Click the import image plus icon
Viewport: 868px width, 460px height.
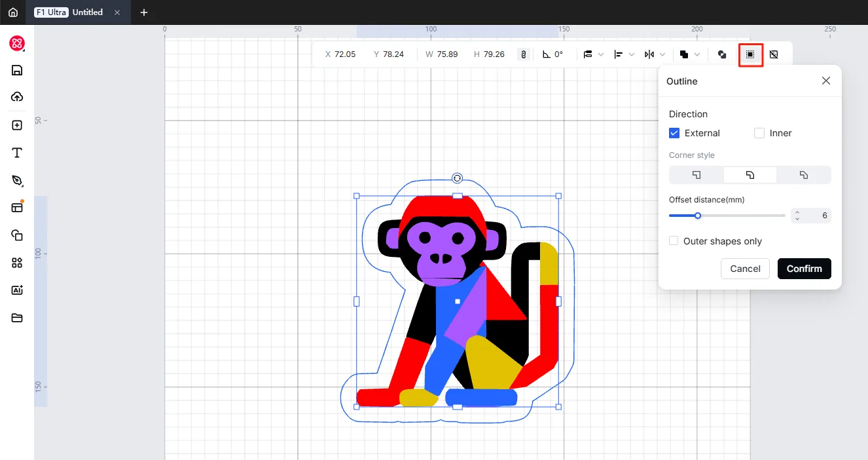(x=17, y=125)
